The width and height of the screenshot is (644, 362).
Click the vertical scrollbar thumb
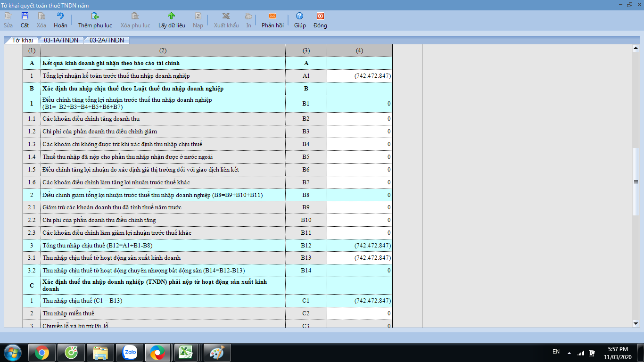click(x=635, y=181)
